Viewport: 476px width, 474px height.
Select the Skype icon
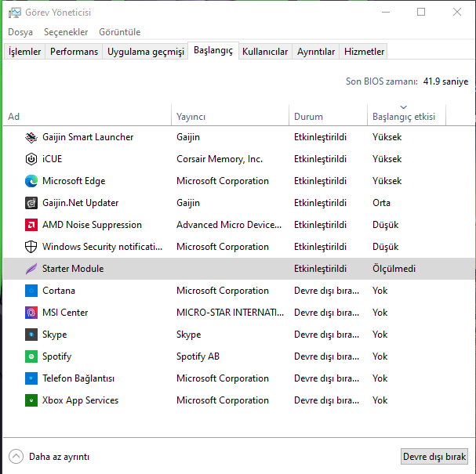(x=31, y=335)
